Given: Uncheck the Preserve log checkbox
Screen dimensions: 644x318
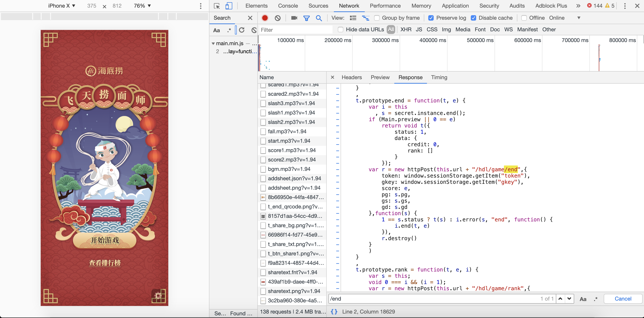Looking at the screenshot, I should (431, 18).
